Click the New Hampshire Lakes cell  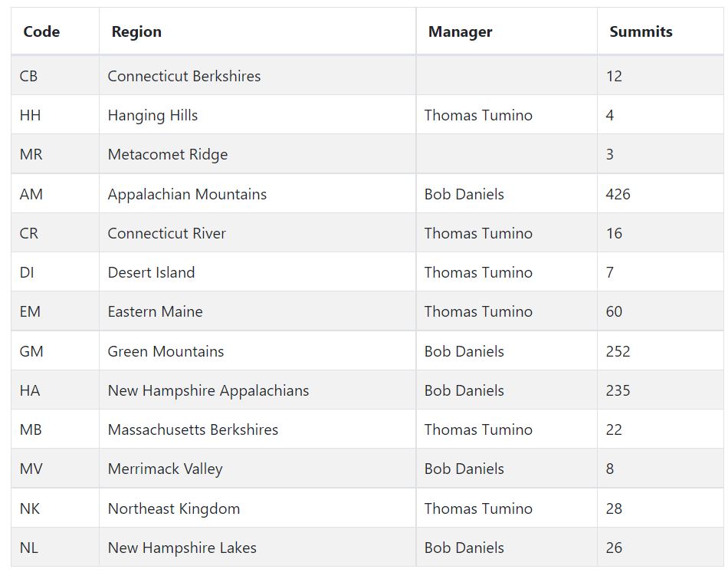click(257, 548)
